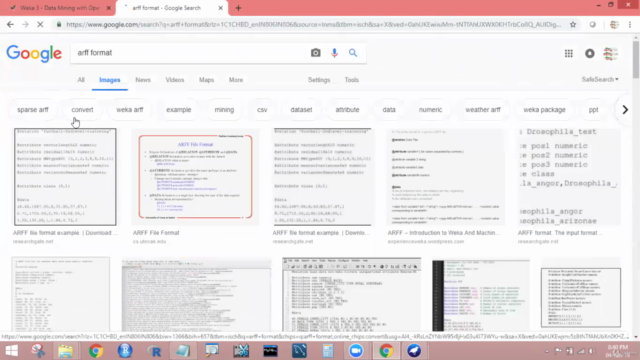Viewport: 640px width, 360px height.
Task: Select the News search tab
Action: point(143,80)
